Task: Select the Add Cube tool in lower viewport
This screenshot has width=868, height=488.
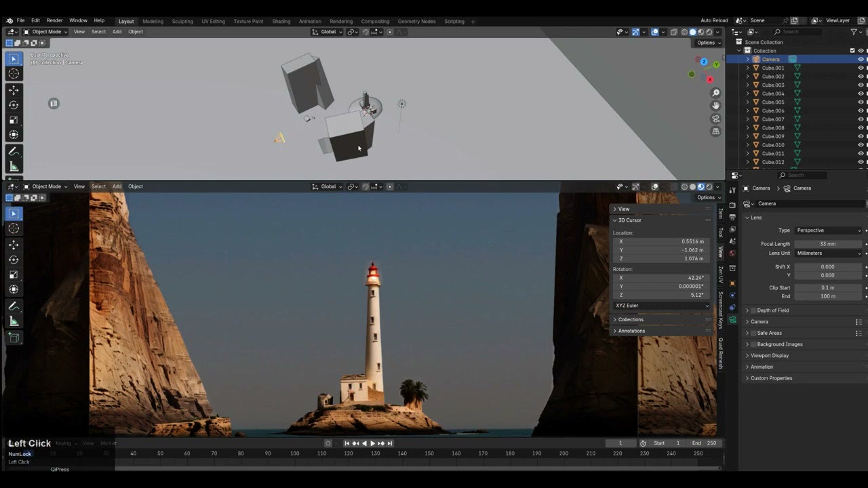Action: [x=14, y=337]
